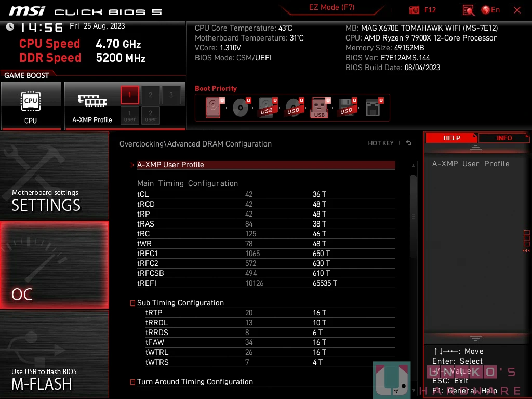This screenshot has width=532, height=399.
Task: Click the BIOS Ver E7E12AMS.144 text
Action: [388, 58]
